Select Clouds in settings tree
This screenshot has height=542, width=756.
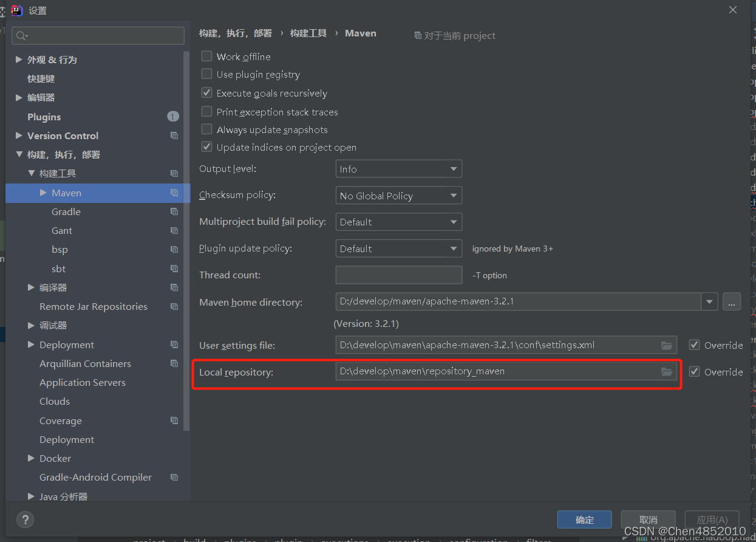pos(55,401)
